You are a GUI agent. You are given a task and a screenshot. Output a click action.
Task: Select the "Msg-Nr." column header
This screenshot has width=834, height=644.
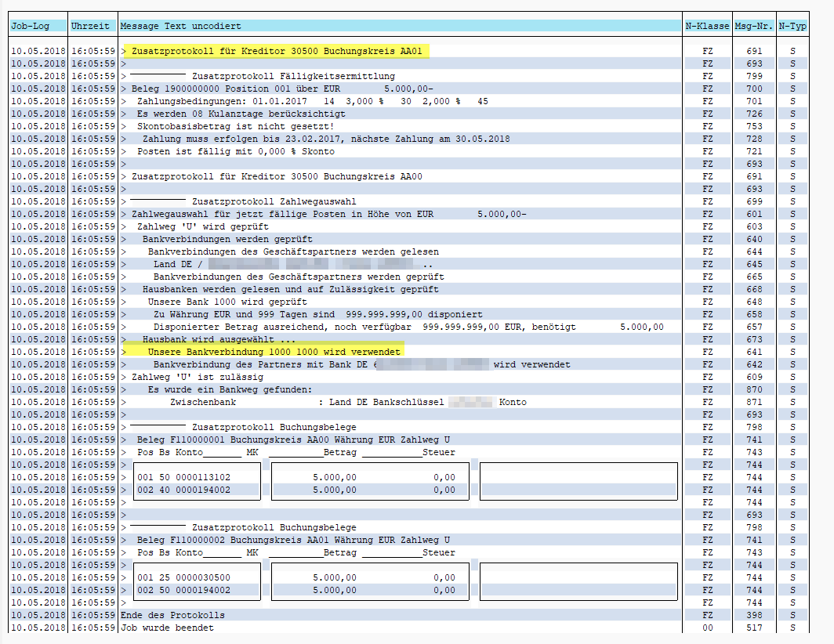point(753,26)
